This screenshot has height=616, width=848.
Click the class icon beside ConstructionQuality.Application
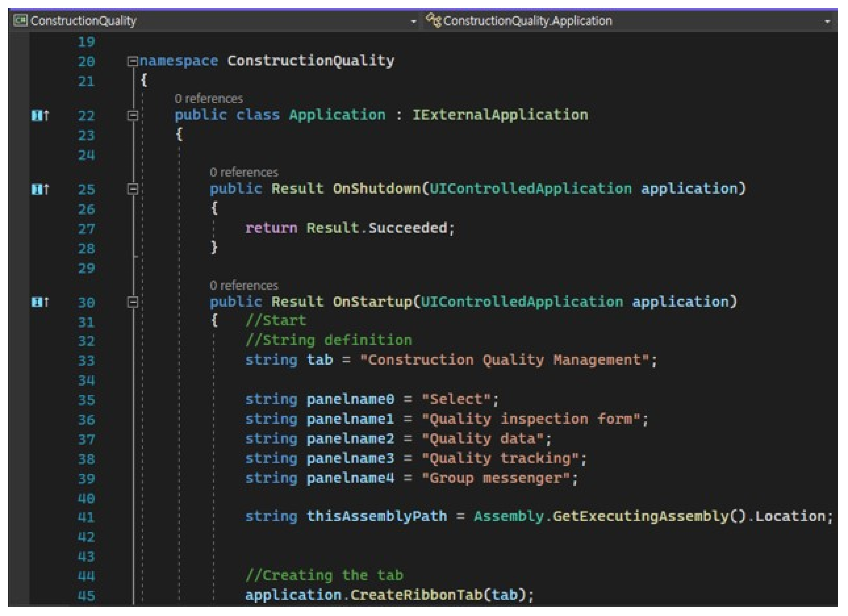[x=434, y=20]
